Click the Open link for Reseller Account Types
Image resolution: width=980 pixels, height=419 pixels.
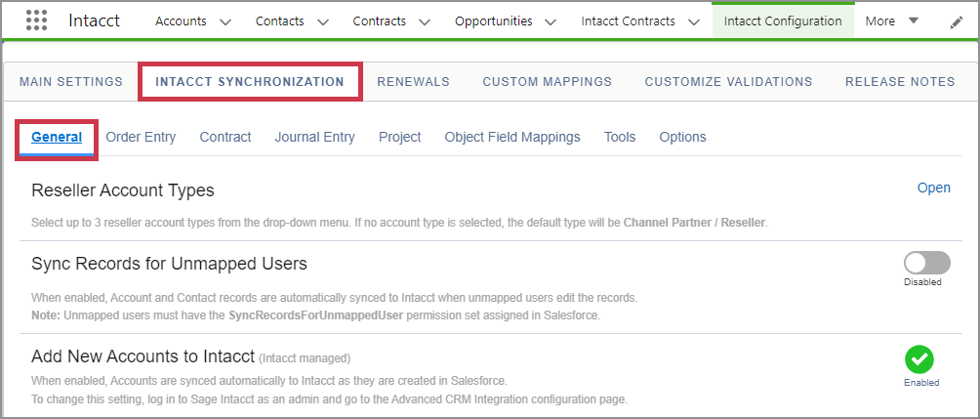933,189
